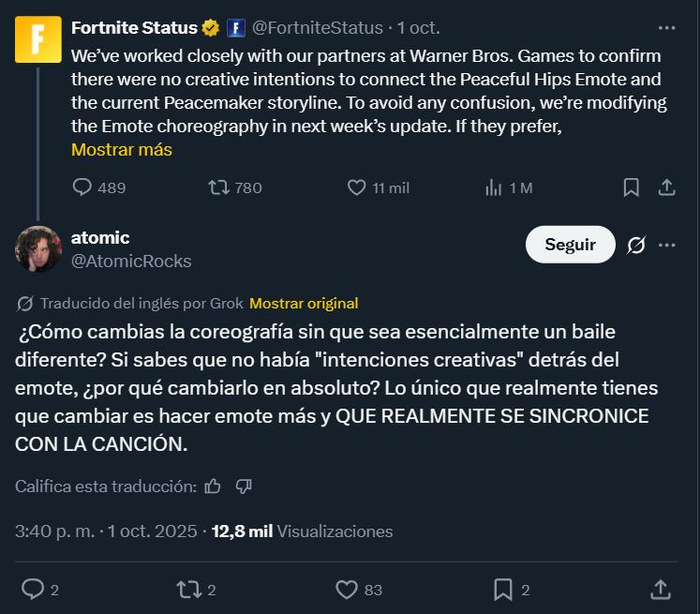Open @FortniteStatus profile handle
The image size is (700, 614).
point(318,28)
